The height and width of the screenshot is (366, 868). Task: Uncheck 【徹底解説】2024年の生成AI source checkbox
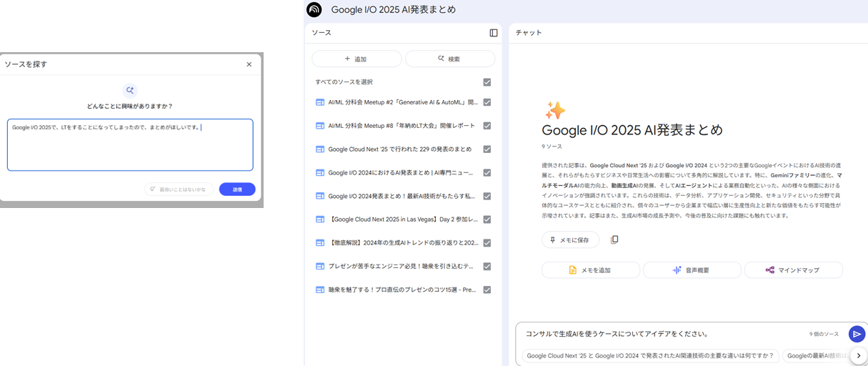point(487,243)
